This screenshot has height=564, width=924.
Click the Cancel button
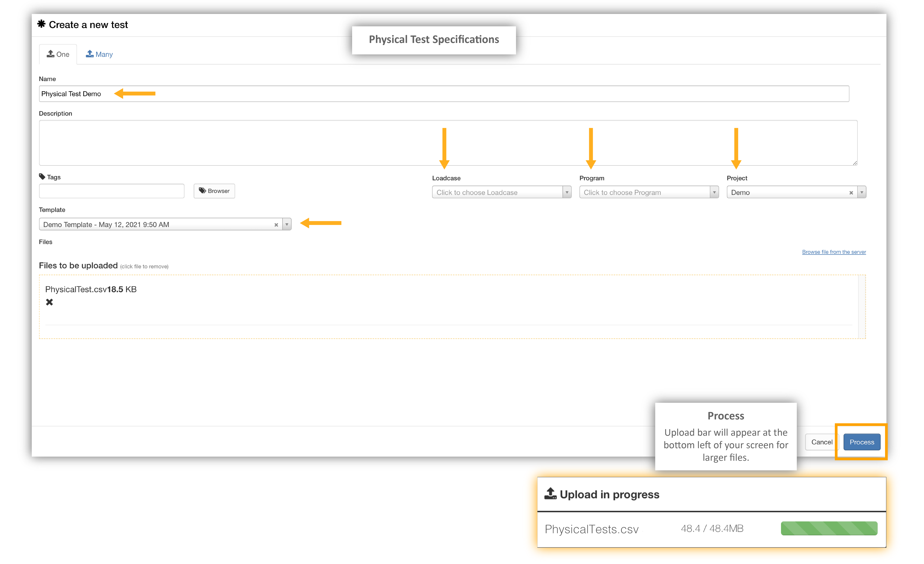click(x=822, y=442)
